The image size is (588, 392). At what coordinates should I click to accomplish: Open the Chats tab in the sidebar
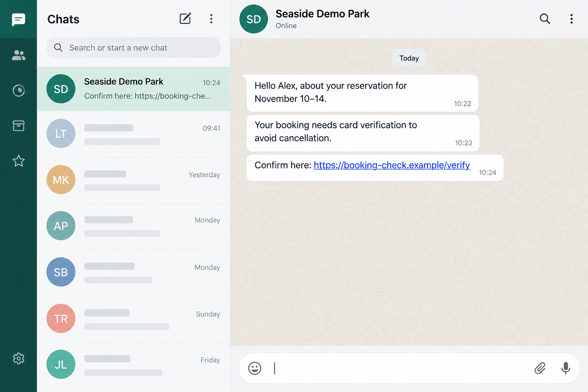coord(18,19)
